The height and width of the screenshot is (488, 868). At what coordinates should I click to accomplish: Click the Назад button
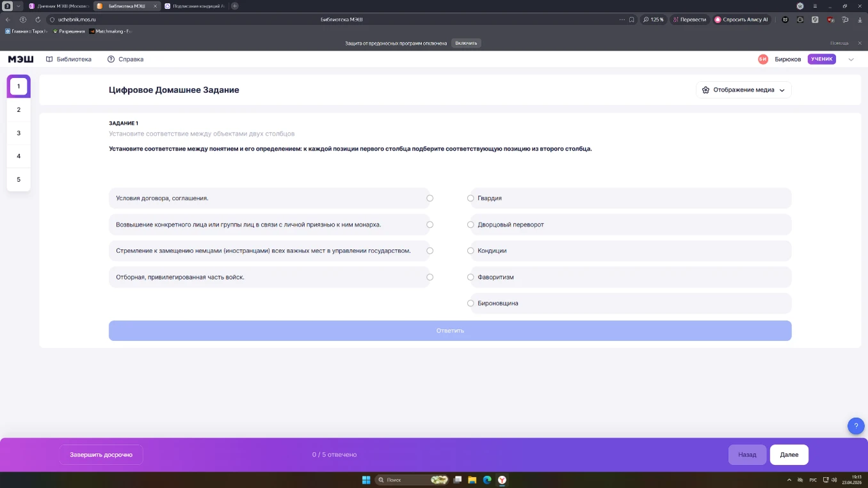(747, 455)
